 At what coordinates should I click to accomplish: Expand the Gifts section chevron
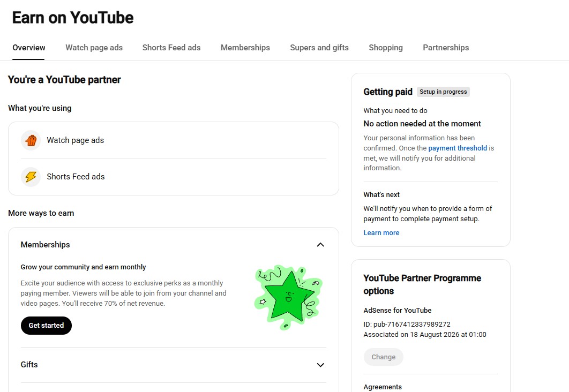tap(320, 365)
